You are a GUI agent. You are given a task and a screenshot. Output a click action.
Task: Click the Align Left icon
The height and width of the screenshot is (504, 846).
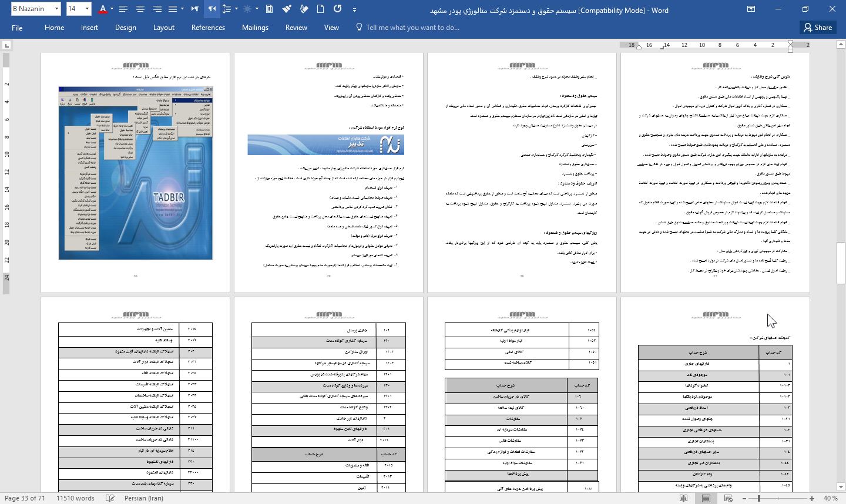(123, 9)
